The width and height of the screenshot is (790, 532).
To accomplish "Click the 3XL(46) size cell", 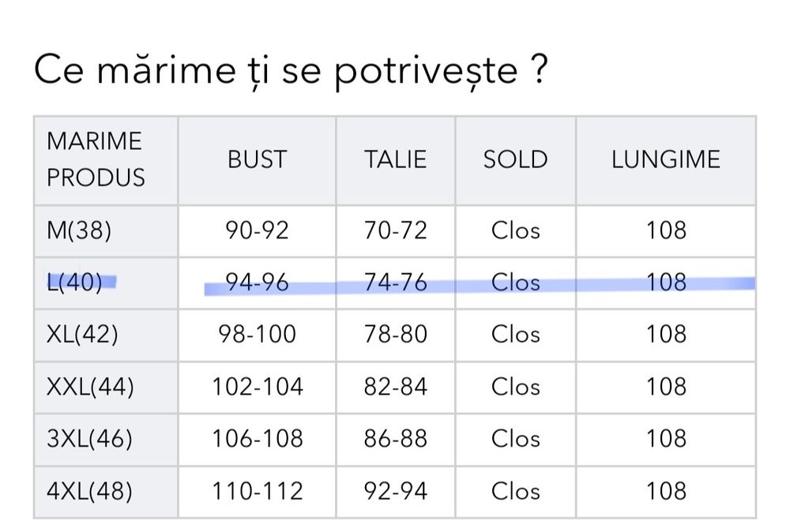I will pos(89,439).
